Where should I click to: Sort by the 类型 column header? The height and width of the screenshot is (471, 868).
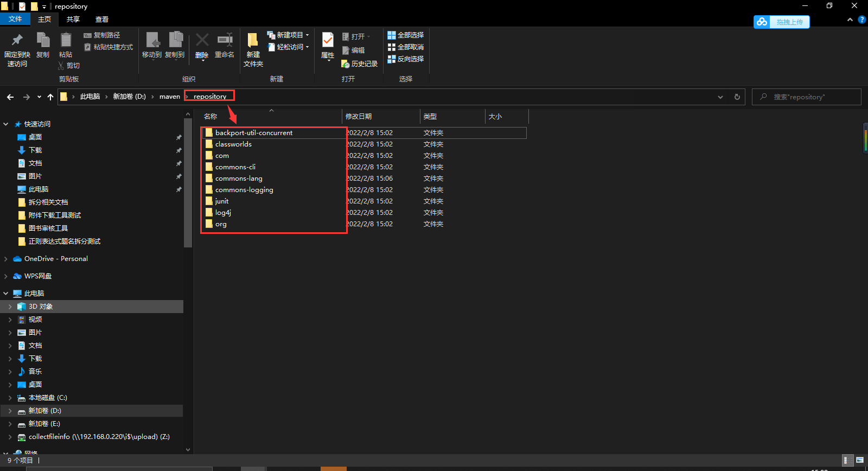pos(452,117)
